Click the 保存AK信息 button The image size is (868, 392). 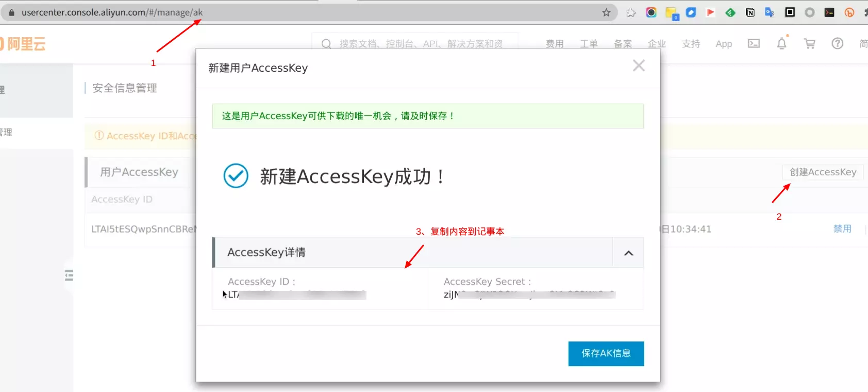coord(606,354)
